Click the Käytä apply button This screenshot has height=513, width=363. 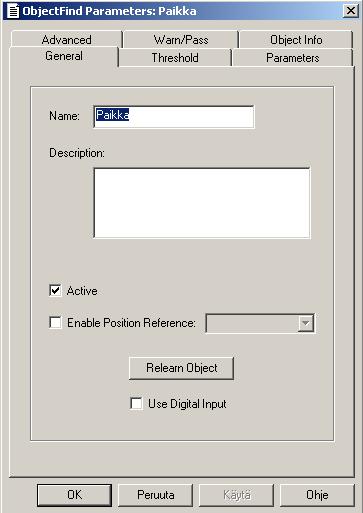237,495
